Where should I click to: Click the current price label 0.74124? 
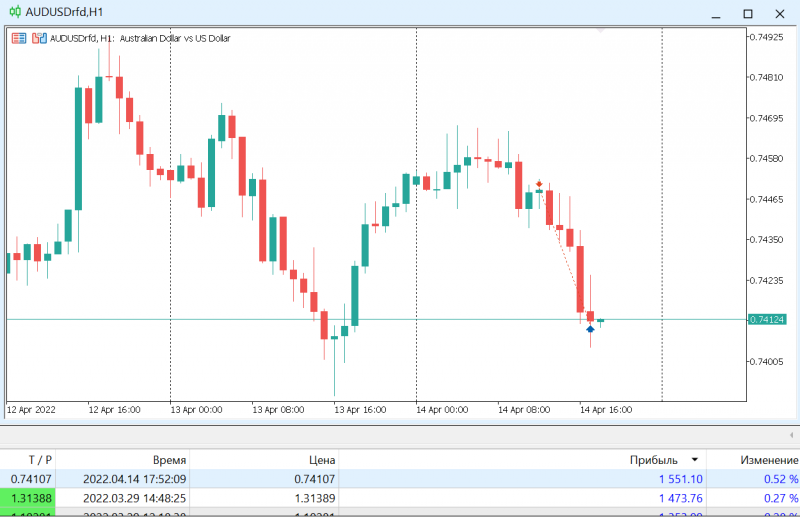(x=767, y=319)
